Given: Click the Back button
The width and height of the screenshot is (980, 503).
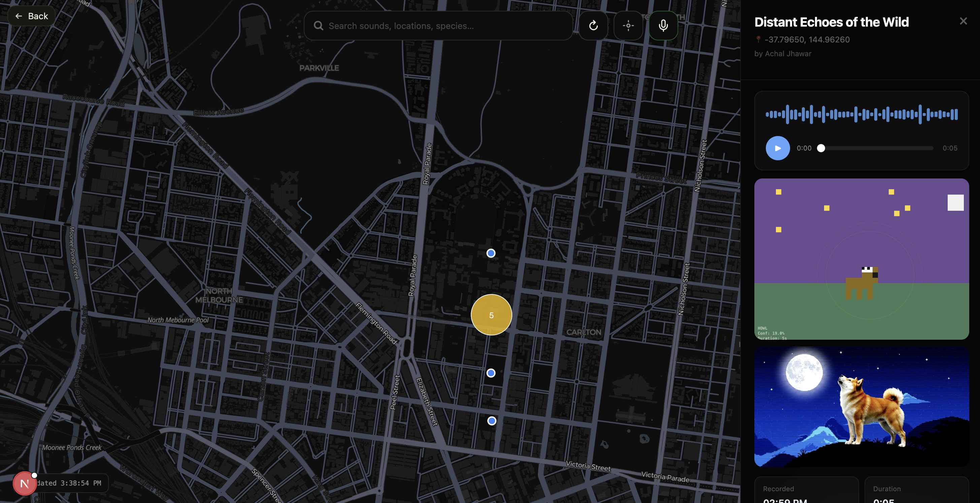Looking at the screenshot, I should coord(31,16).
